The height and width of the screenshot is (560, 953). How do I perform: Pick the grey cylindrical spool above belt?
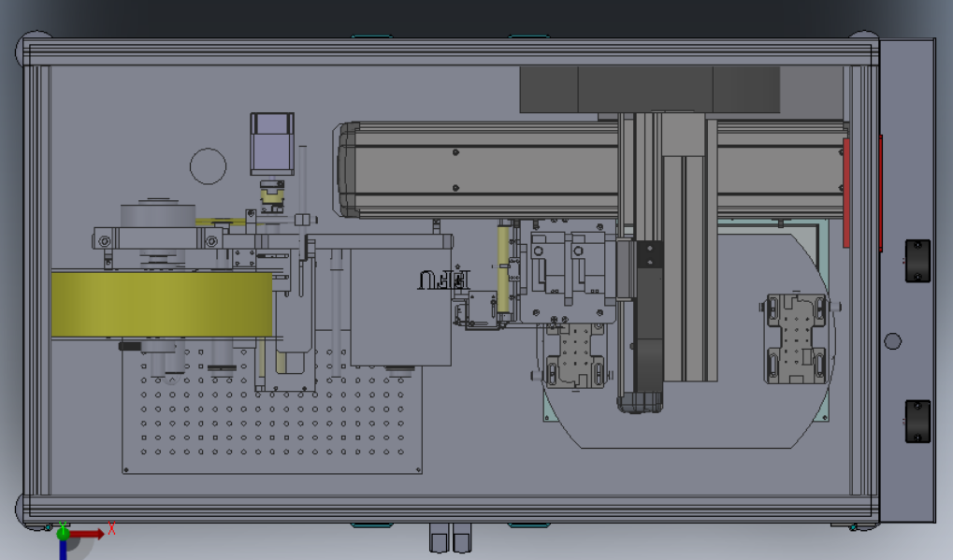point(157,215)
